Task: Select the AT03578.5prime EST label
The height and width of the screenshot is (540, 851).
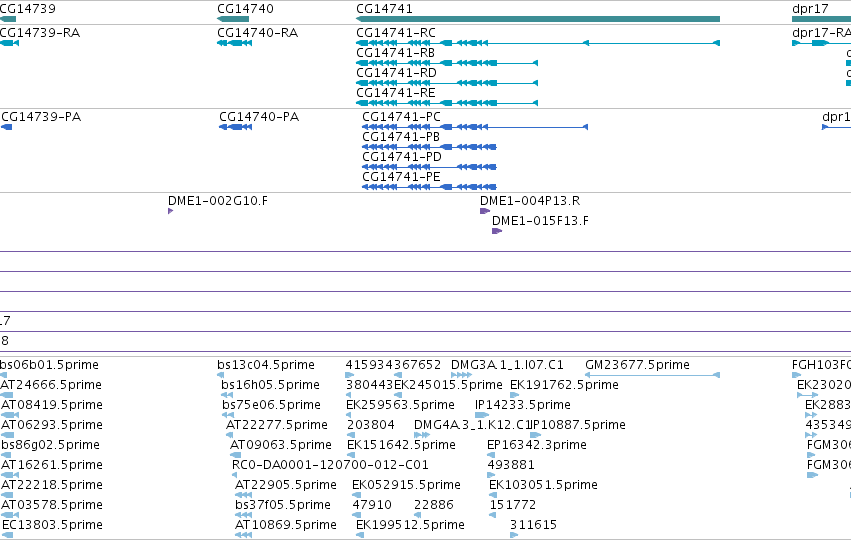Action: click(x=52, y=505)
